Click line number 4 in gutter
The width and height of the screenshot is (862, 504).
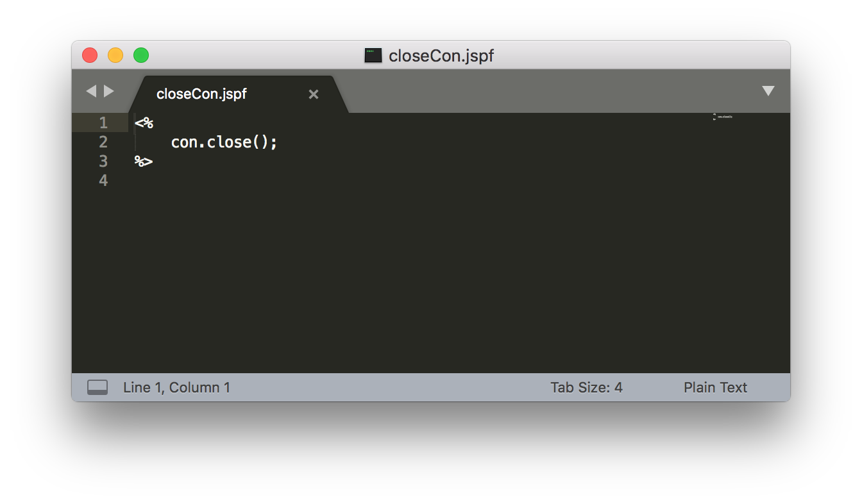pos(103,180)
